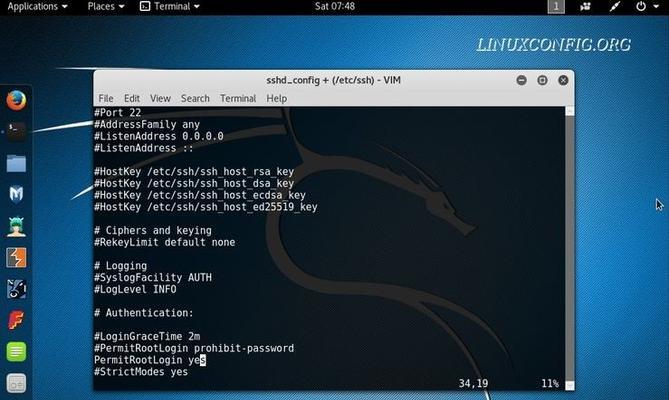This screenshot has height=400, width=669.
Task: Click the '#SyslogFacility AUTH' line
Action: [x=153, y=278]
